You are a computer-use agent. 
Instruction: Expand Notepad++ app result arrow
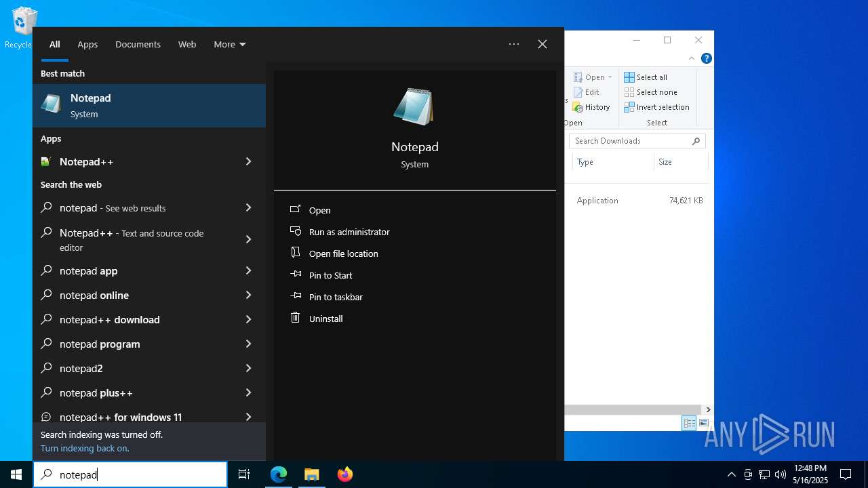pyautogui.click(x=248, y=161)
